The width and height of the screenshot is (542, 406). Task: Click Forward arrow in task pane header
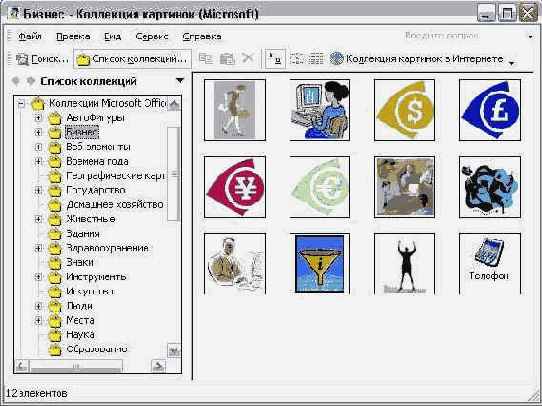click(31, 81)
